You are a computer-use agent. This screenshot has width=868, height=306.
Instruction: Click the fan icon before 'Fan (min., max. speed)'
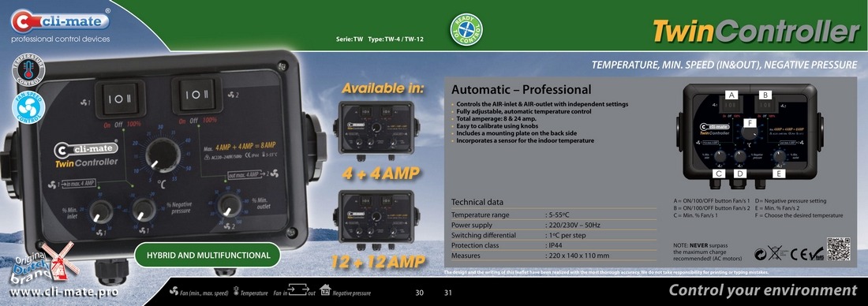click(x=174, y=290)
